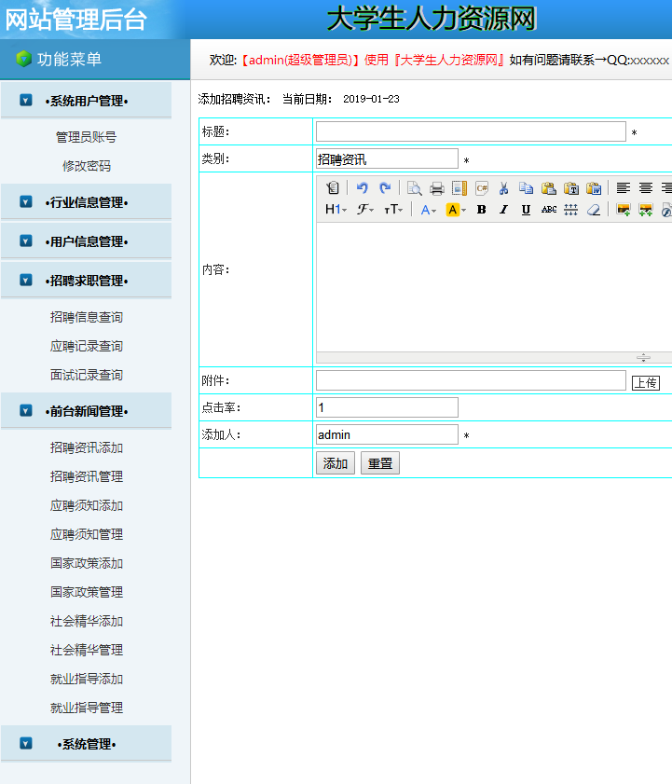This screenshot has width=672, height=784.
Task: Center align text in editor
Action: point(646,188)
